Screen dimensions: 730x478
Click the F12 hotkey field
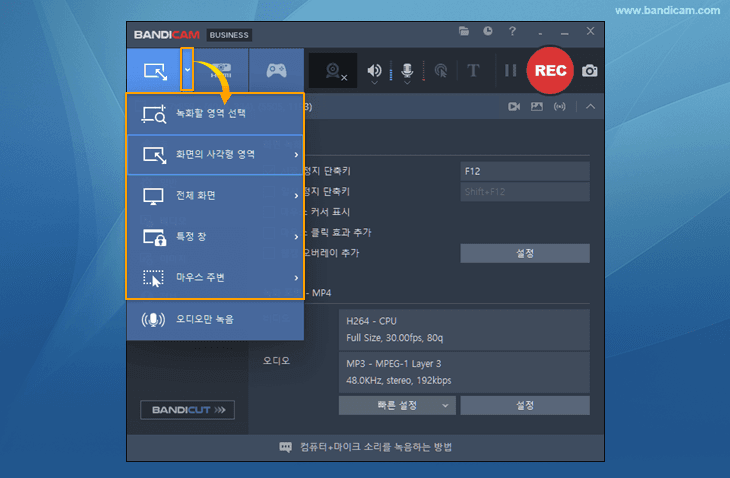tap(525, 171)
